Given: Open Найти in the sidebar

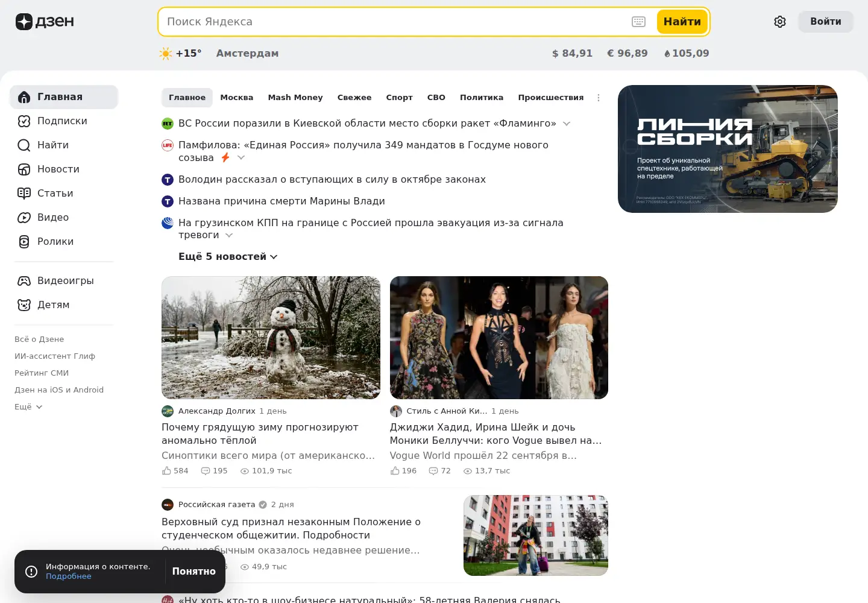Looking at the screenshot, I should [x=64, y=145].
